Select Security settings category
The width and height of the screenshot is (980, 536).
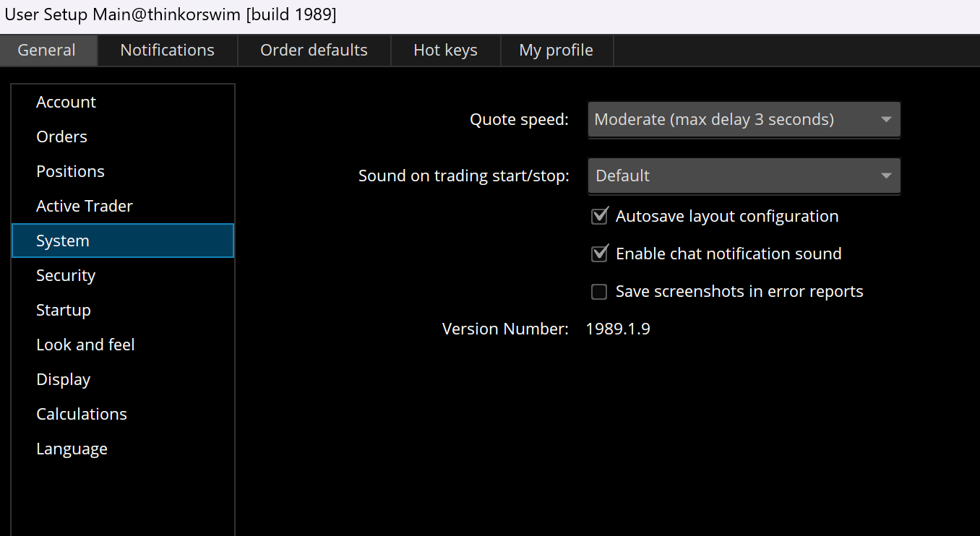pyautogui.click(x=66, y=276)
